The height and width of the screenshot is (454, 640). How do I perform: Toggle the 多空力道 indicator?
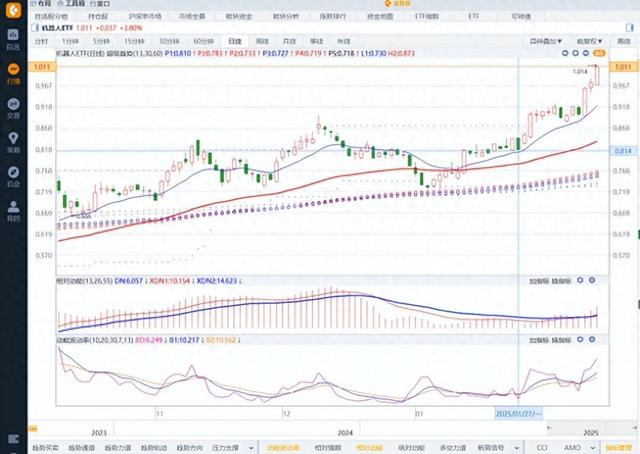(x=453, y=448)
